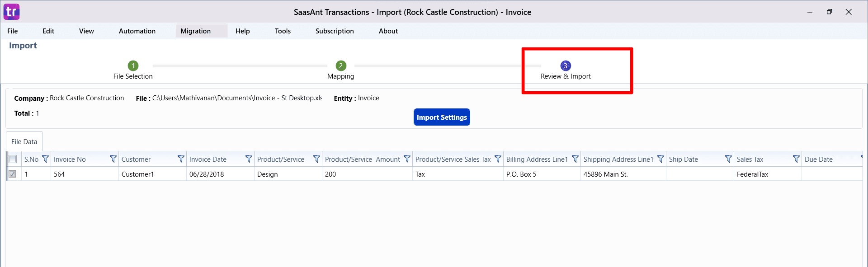Click the Review & Import step label
Image resolution: width=868 pixels, height=267 pixels.
point(566,76)
